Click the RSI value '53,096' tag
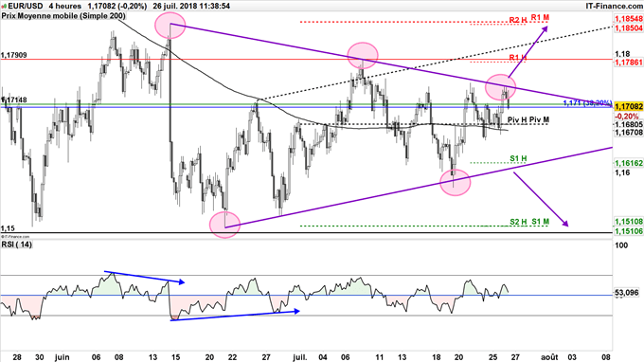 coord(627,293)
